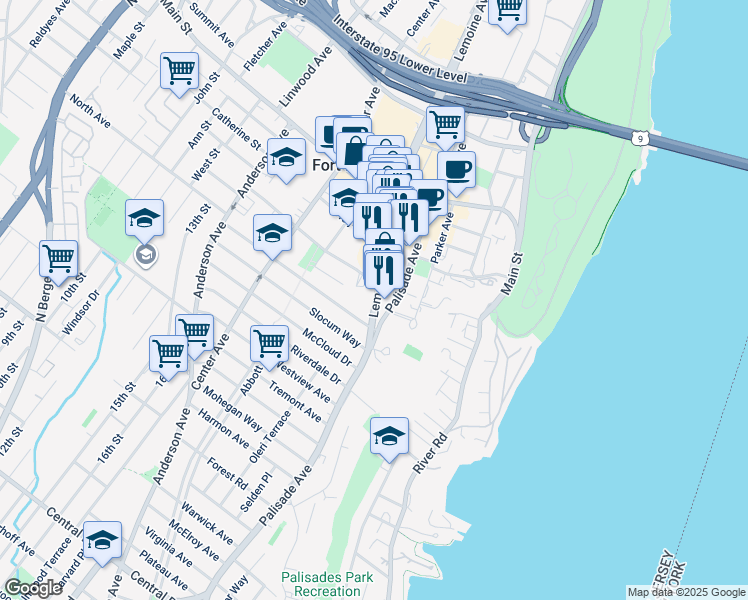Click the Maple St street label
Viewport: 748px width, 600px height.
(129, 40)
